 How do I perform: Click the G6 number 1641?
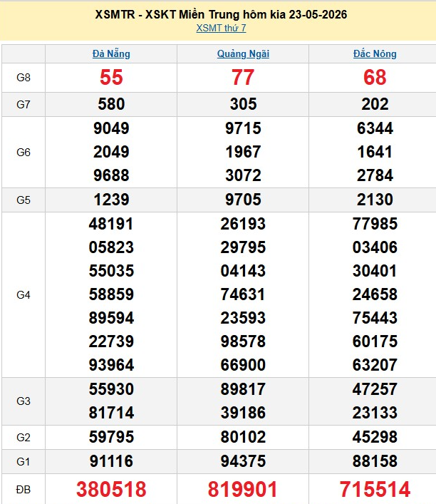click(x=375, y=152)
